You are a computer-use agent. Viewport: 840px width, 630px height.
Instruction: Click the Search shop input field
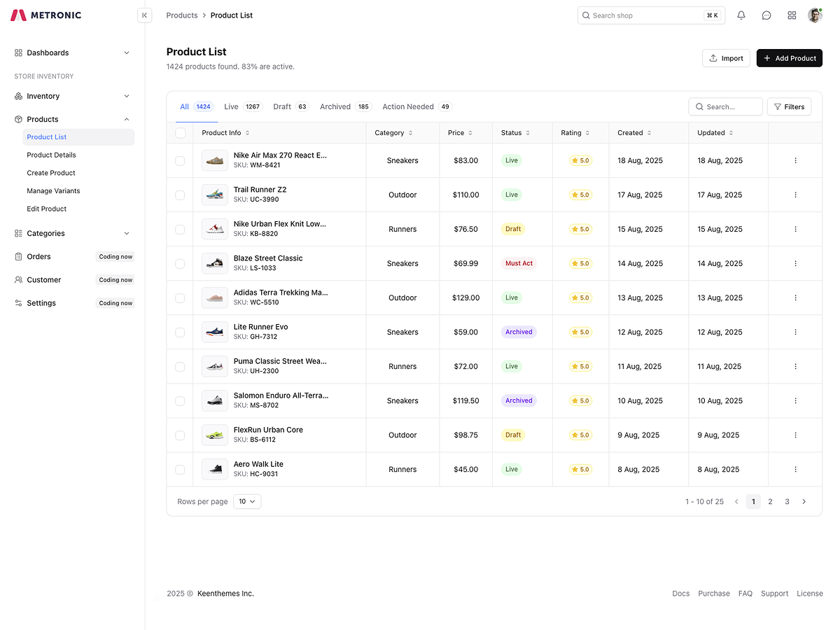pyautogui.click(x=644, y=15)
